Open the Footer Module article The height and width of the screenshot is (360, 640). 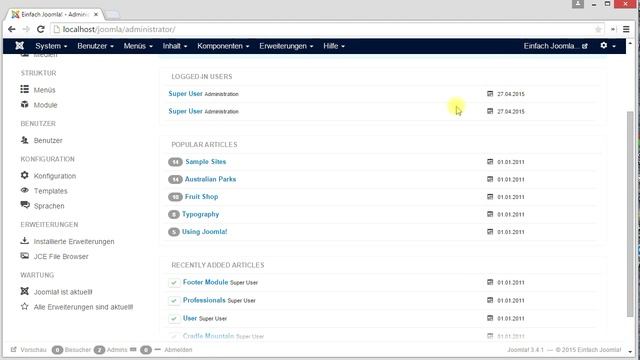[205, 282]
